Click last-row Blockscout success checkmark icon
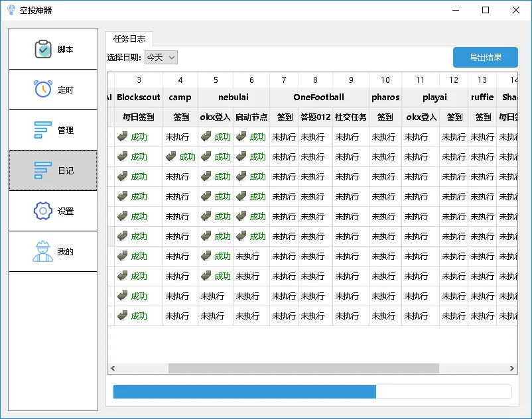 123,316
